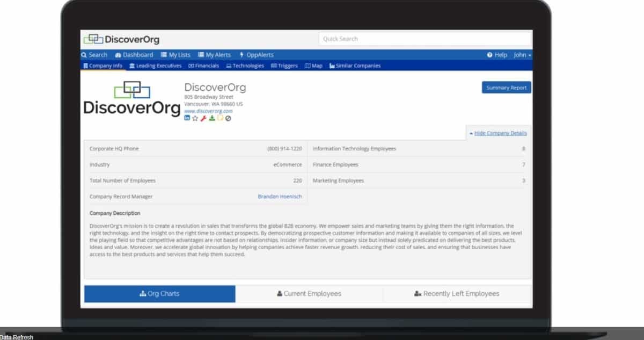Go to the Financials tab

[203, 66]
